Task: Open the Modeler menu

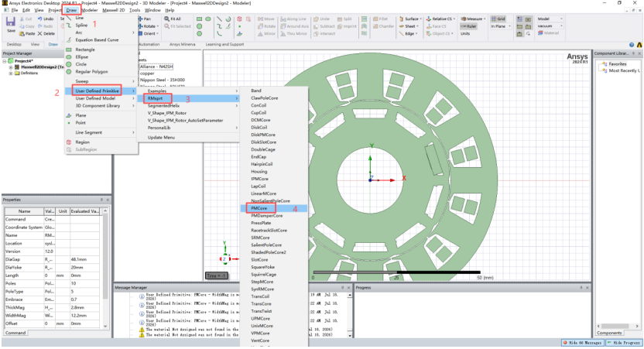Action: pos(89,10)
